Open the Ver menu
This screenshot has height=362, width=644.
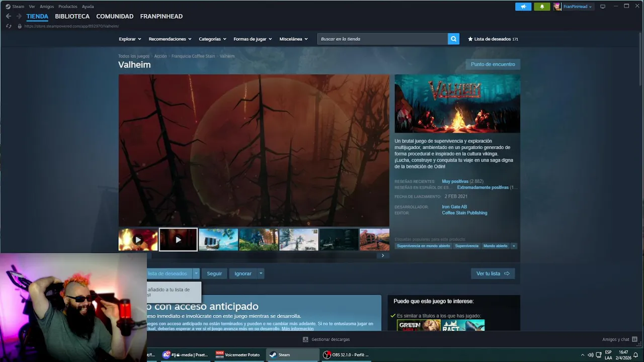tap(32, 7)
